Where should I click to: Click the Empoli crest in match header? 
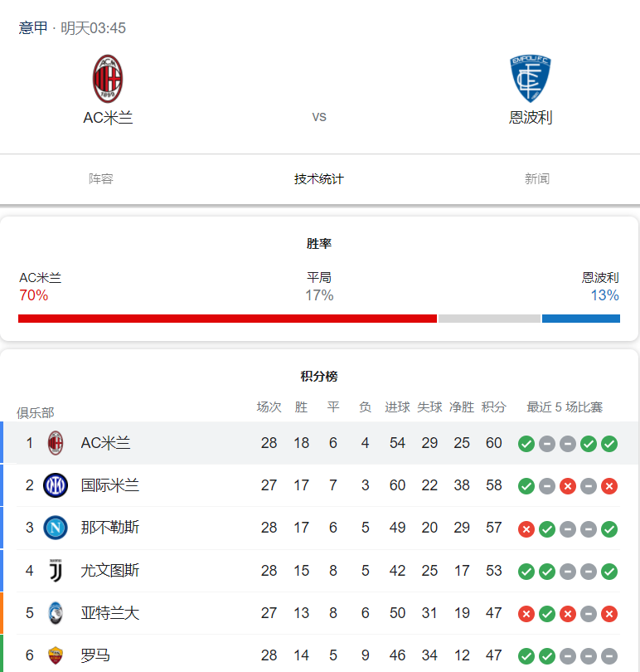coord(531,79)
